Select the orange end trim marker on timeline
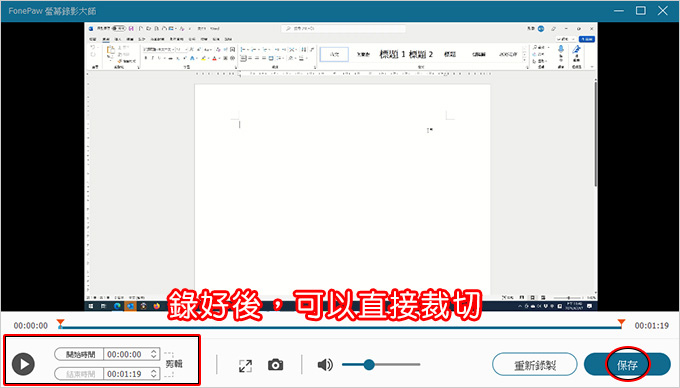This screenshot has width=680, height=388. [x=621, y=323]
